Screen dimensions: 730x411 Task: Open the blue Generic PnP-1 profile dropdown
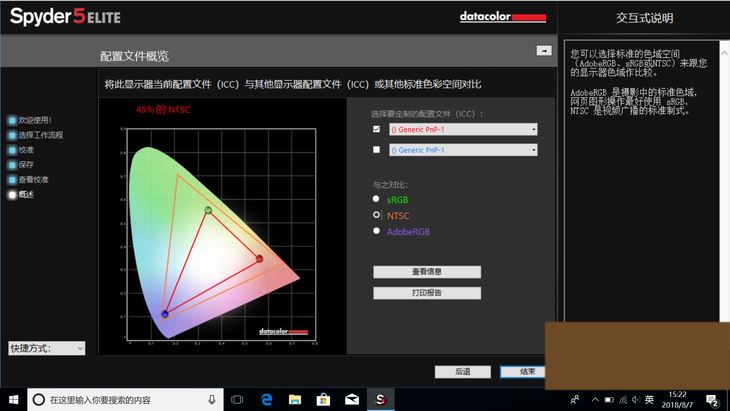pos(463,150)
